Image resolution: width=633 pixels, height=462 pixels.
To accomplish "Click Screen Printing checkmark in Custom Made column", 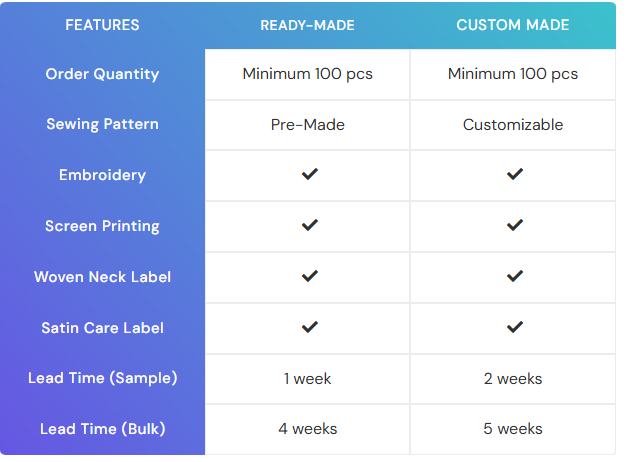I will pyautogui.click(x=514, y=226).
